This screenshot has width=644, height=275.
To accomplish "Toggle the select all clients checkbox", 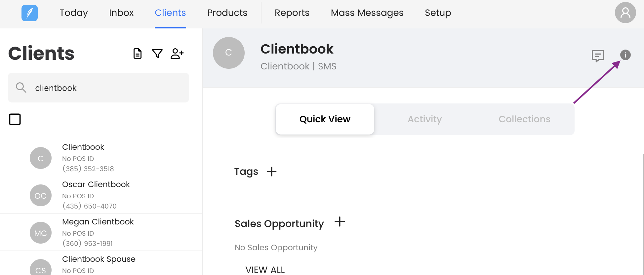I will (15, 119).
